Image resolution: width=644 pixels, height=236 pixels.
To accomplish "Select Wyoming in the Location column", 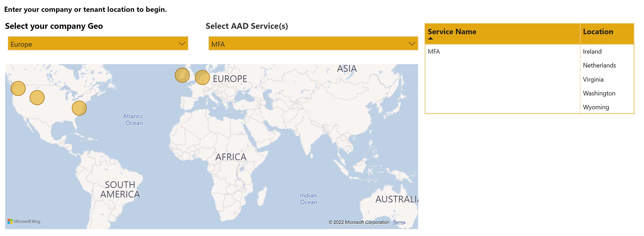I will [596, 107].
